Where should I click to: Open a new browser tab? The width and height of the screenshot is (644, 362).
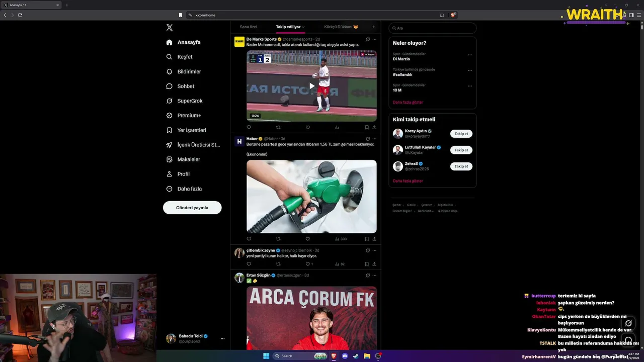coord(66,5)
